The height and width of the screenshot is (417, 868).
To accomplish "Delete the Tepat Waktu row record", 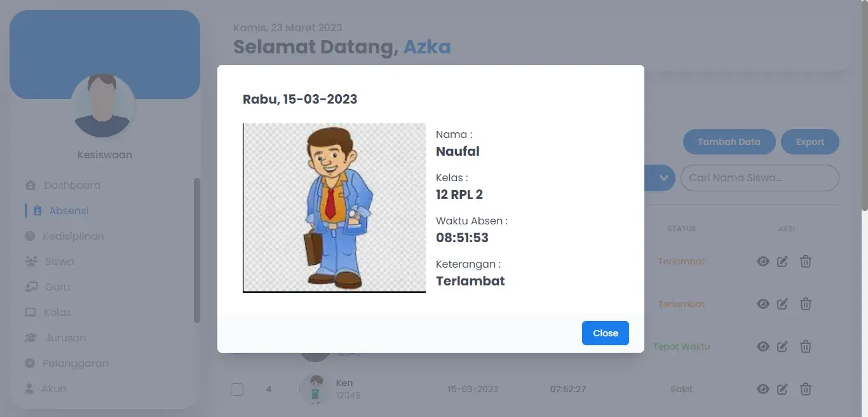I will point(806,346).
